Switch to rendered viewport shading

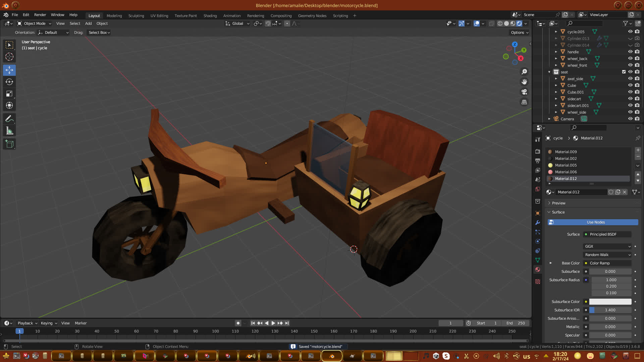[x=519, y=23]
